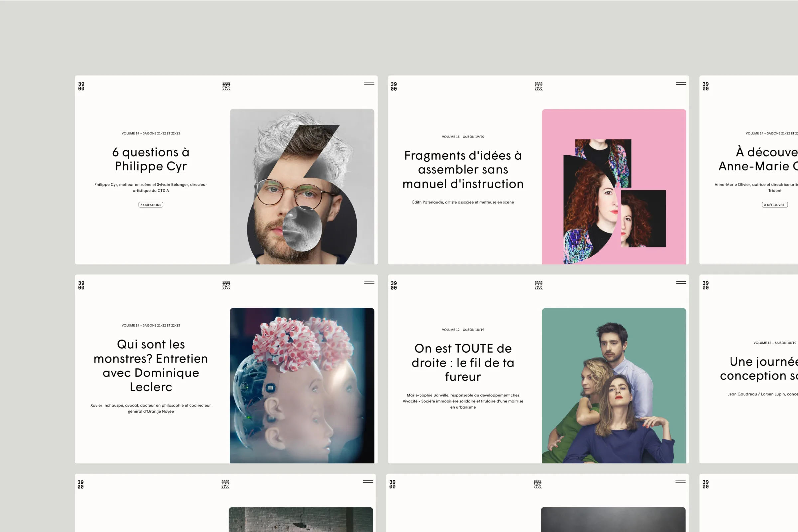Click 3900 logo on Philippe Cyr card
798x532 pixels.
click(81, 86)
